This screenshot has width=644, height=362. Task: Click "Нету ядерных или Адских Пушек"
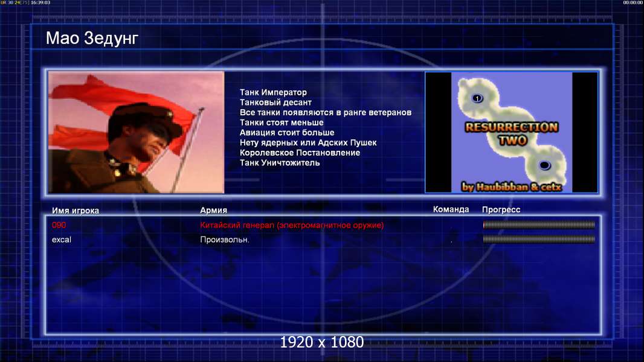[308, 142]
